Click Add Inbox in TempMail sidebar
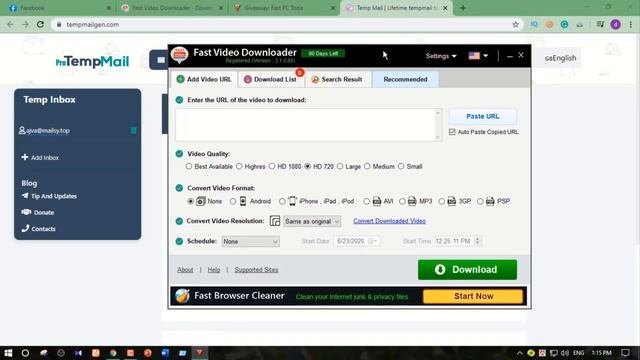Image resolution: width=640 pixels, height=360 pixels. (x=40, y=158)
